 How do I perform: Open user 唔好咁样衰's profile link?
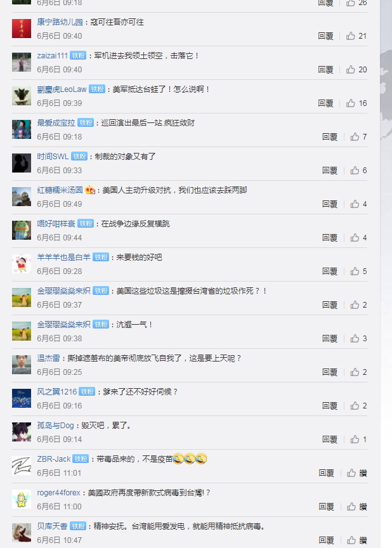pos(56,224)
